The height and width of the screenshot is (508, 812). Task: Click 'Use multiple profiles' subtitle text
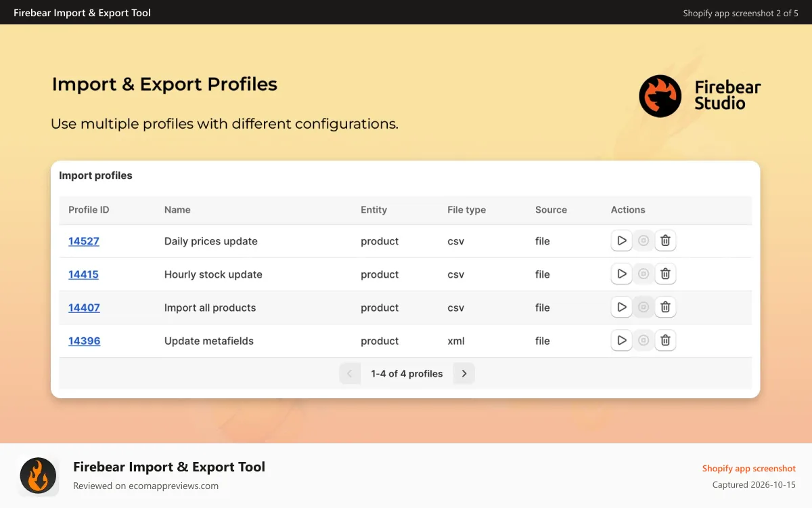click(x=225, y=124)
